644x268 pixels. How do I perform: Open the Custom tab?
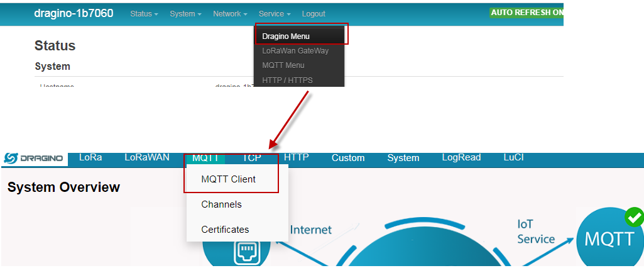point(348,159)
